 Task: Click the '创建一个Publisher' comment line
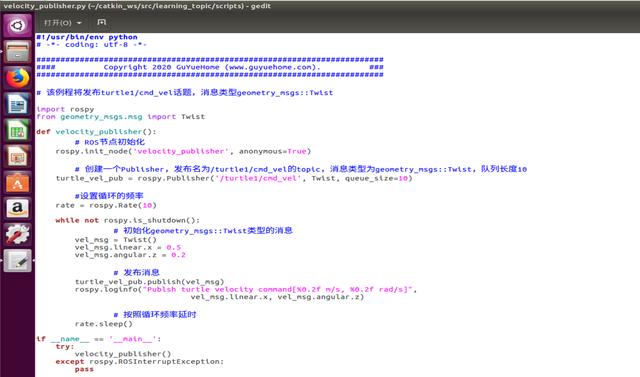click(301, 169)
